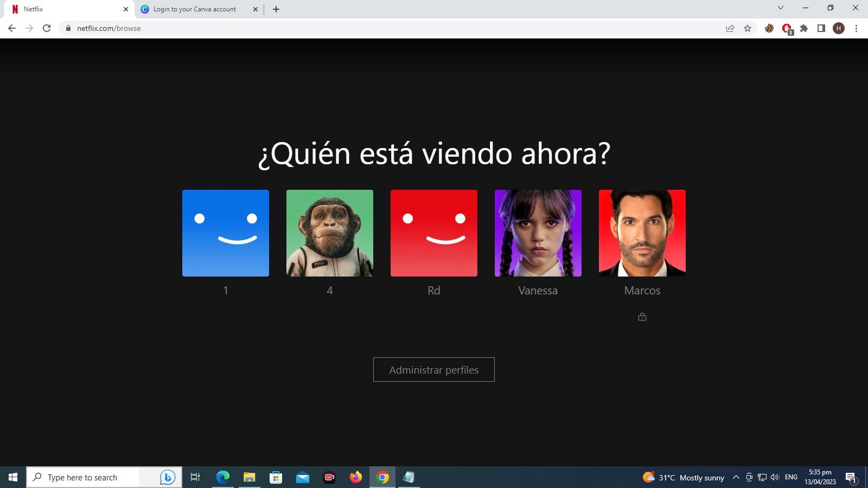The height and width of the screenshot is (488, 868).
Task: Open the red ad-blocker extension
Action: (x=787, y=29)
